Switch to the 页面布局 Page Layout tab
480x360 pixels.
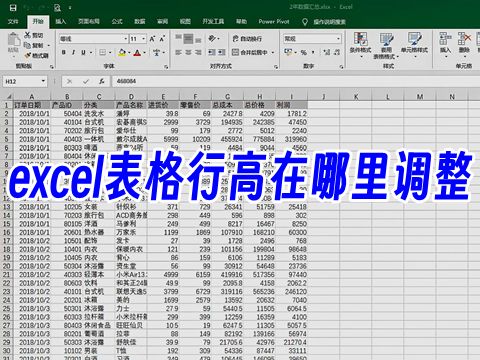[x=89, y=22]
